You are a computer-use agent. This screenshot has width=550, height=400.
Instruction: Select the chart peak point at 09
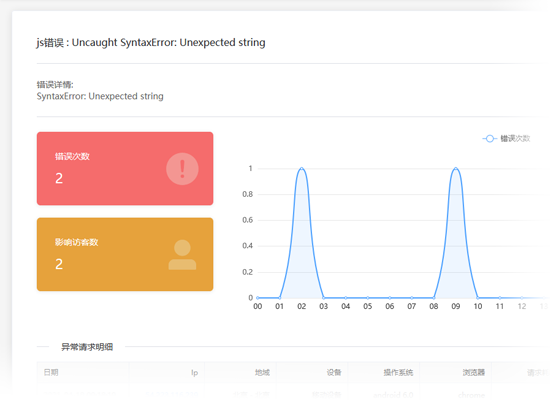point(456,168)
